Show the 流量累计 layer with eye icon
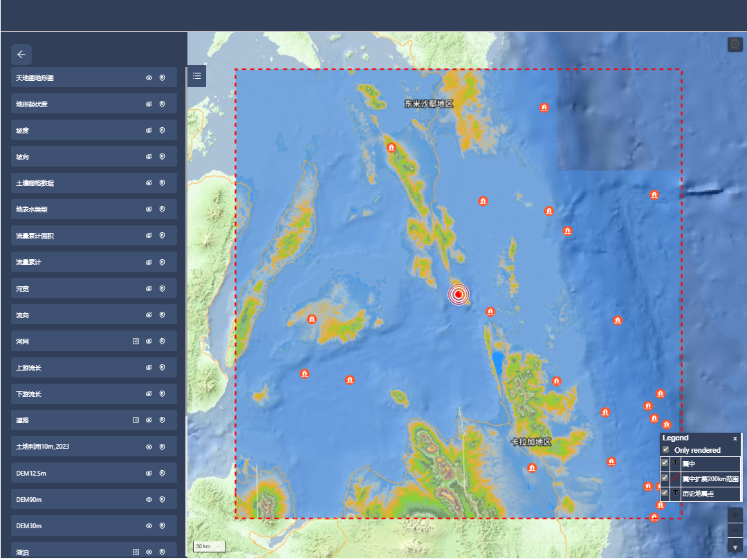747x560 pixels. click(x=149, y=262)
